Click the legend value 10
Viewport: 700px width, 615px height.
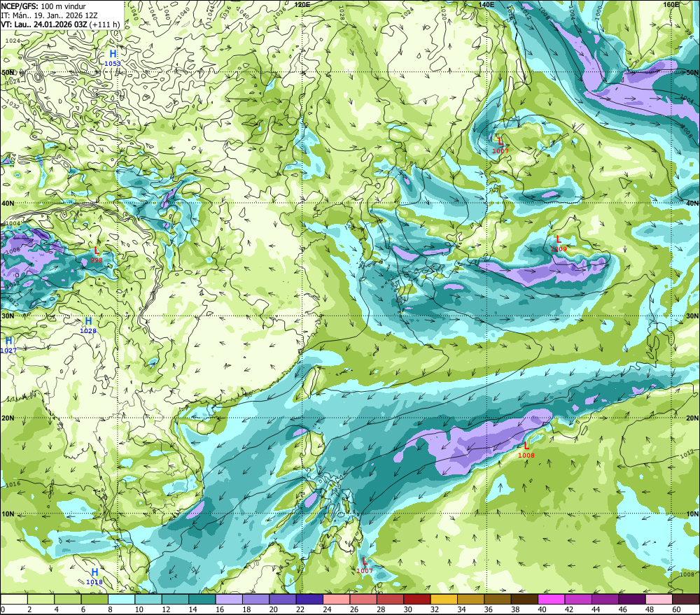(139, 609)
